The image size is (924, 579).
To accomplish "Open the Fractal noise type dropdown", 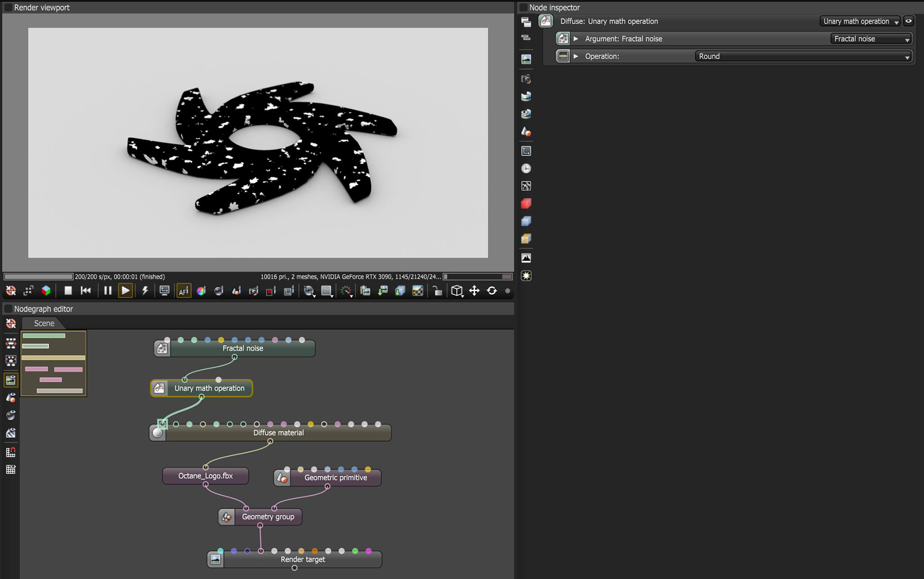I will click(871, 39).
